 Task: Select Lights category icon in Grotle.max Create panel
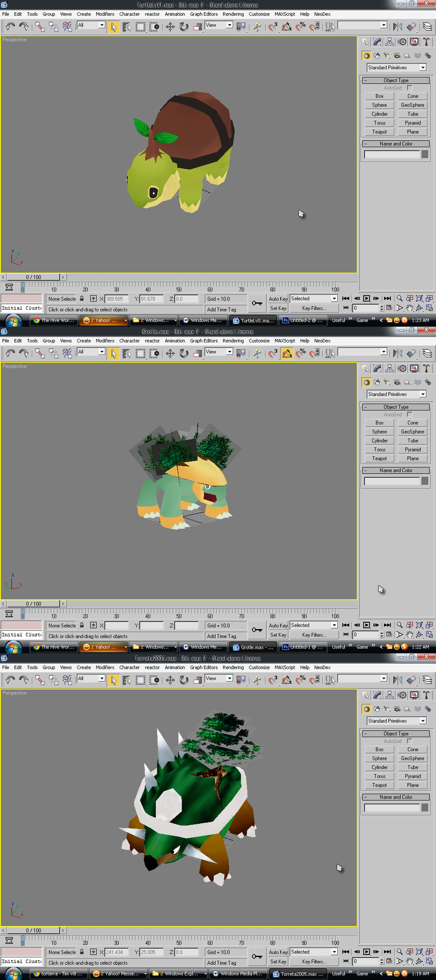click(387, 382)
